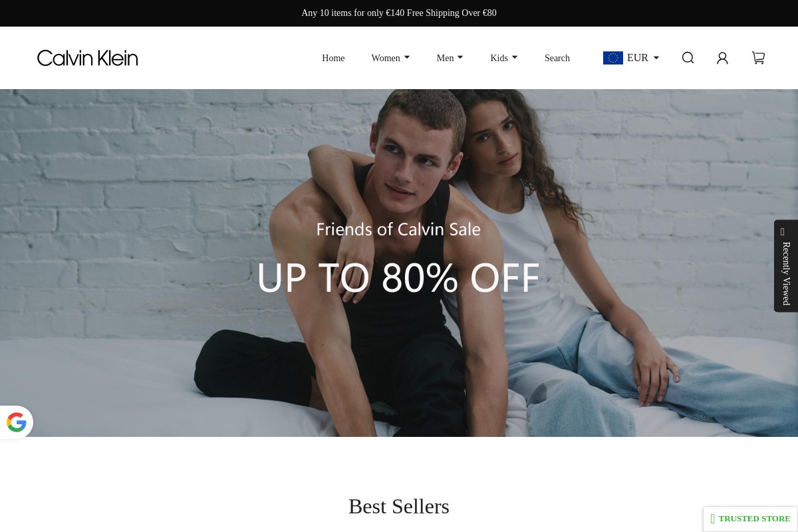Go to the Home menu item
This screenshot has height=532, width=798.
pyautogui.click(x=333, y=58)
